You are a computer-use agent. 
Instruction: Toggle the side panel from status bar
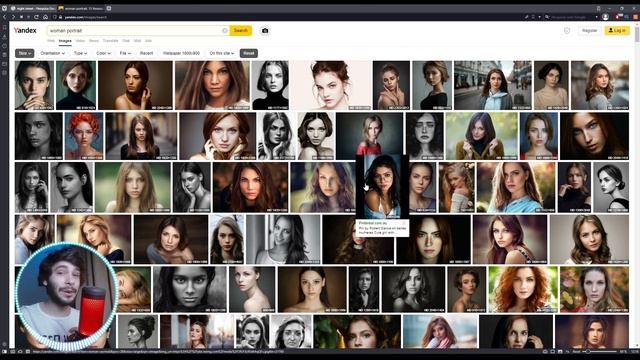[x=4, y=351]
